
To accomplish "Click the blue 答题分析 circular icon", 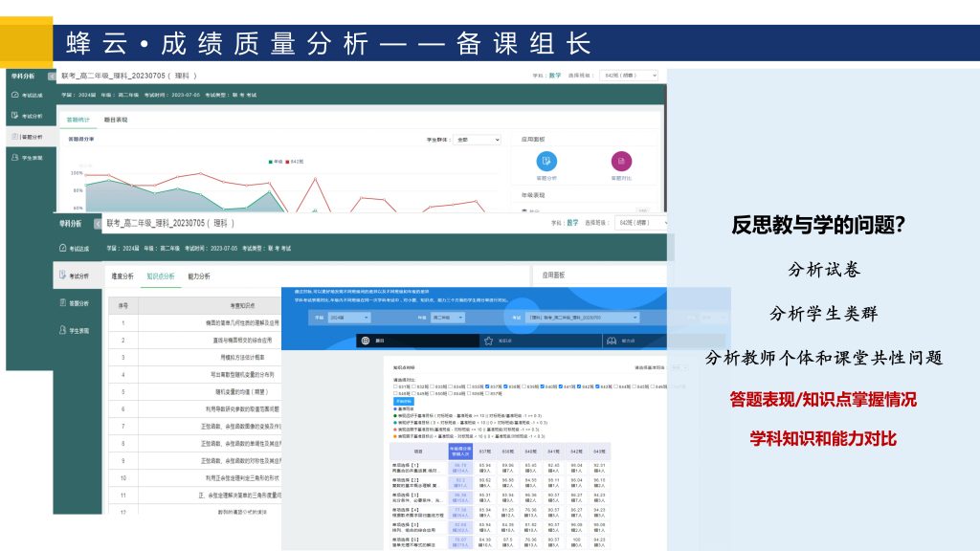I will [546, 161].
